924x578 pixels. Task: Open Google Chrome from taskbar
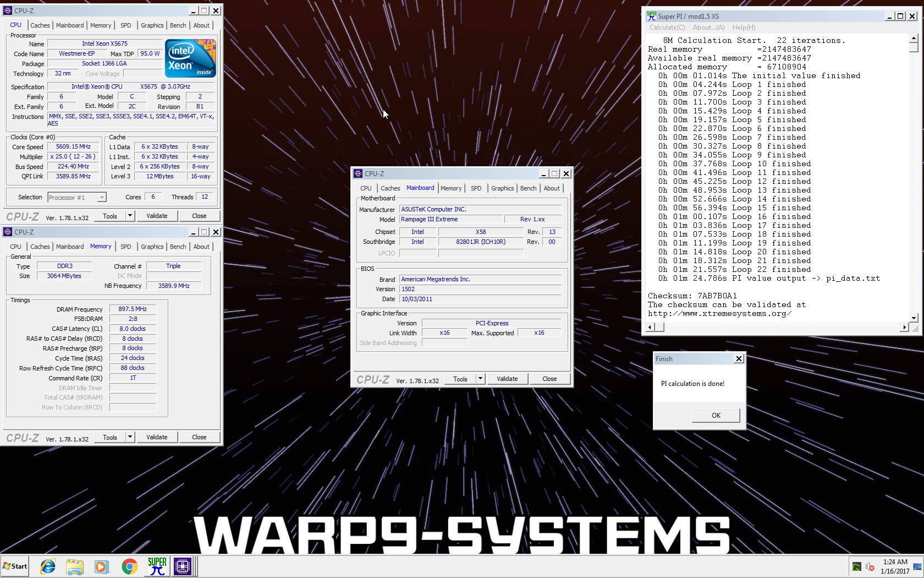click(129, 566)
